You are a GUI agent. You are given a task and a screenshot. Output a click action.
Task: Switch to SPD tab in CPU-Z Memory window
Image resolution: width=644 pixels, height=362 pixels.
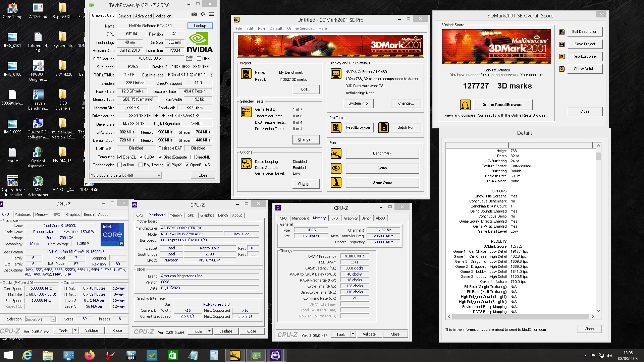[x=334, y=218]
